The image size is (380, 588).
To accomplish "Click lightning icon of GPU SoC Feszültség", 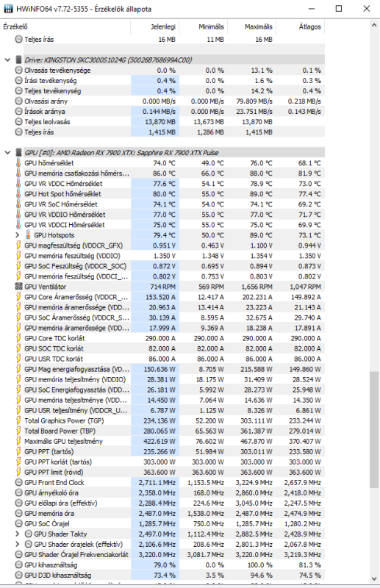I will tap(18, 266).
